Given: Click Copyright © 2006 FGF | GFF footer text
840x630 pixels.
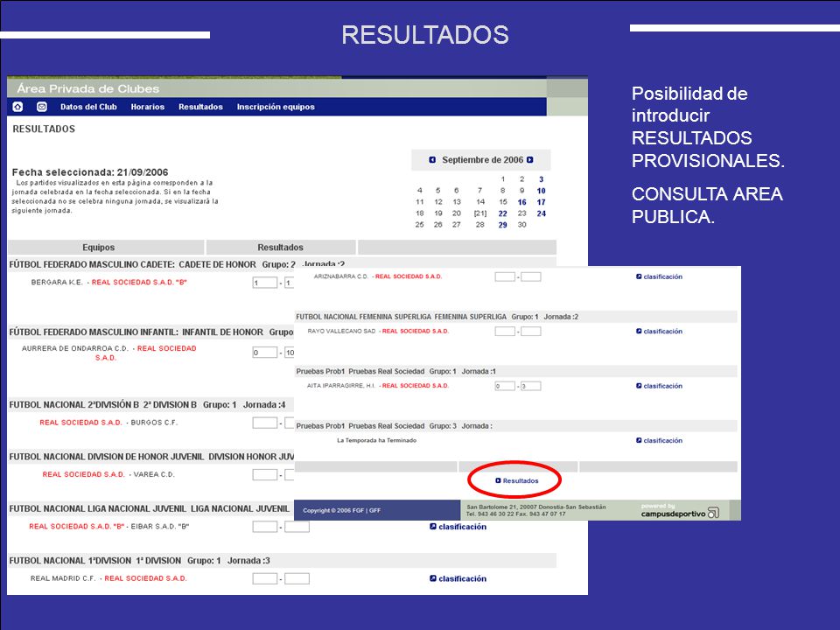Looking at the screenshot, I should point(342,510).
